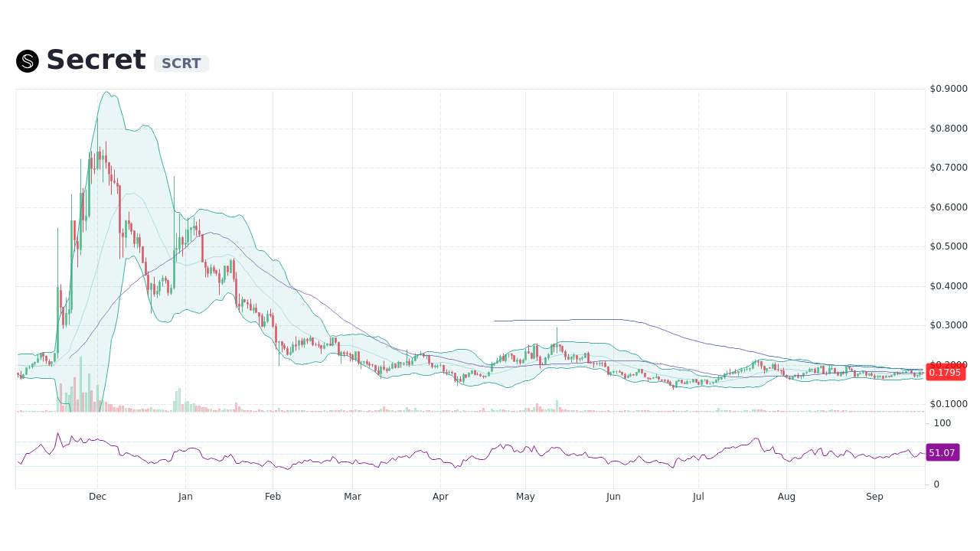Click the $0.4000 price axis label
The width and height of the screenshot is (980, 551).
click(949, 286)
